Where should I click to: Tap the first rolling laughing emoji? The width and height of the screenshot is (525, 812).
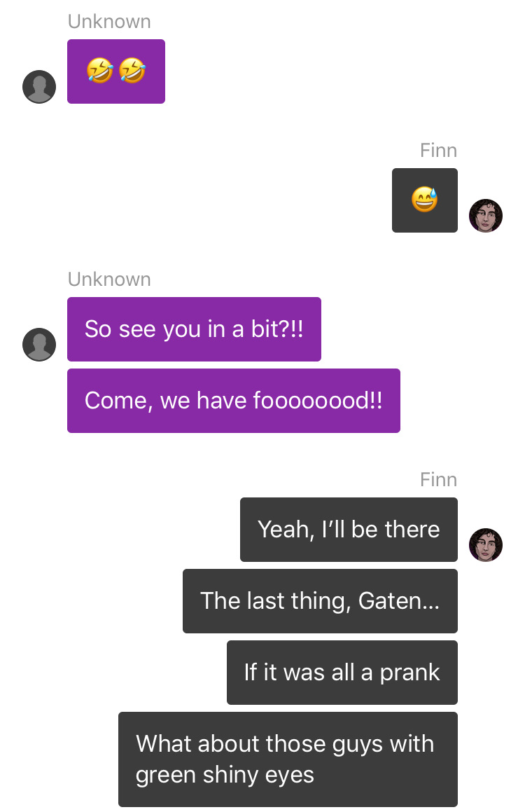point(100,71)
